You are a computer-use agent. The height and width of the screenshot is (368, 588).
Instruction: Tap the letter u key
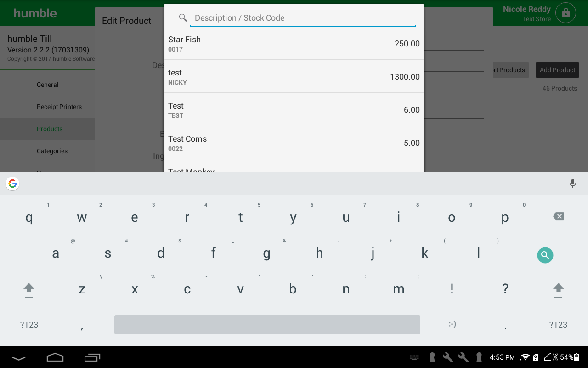[x=346, y=218]
